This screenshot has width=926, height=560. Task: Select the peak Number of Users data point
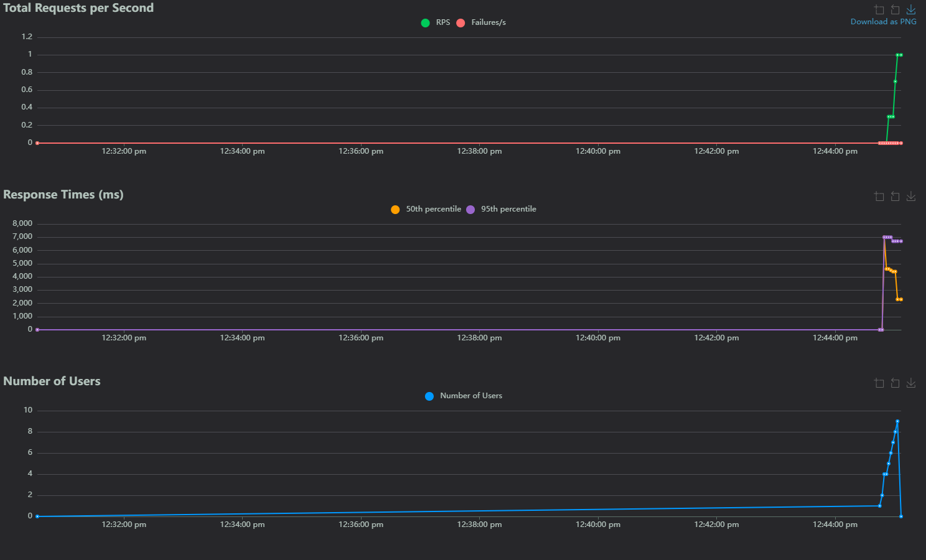897,421
